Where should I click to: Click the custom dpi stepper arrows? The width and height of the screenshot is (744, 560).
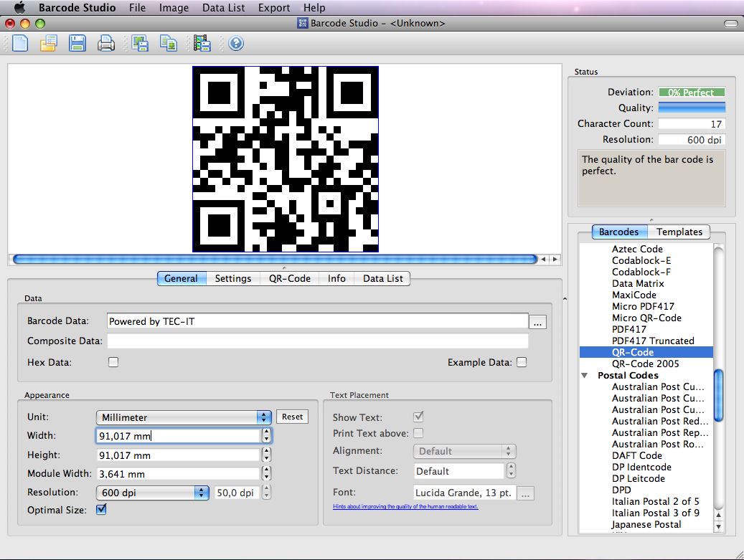(x=267, y=492)
